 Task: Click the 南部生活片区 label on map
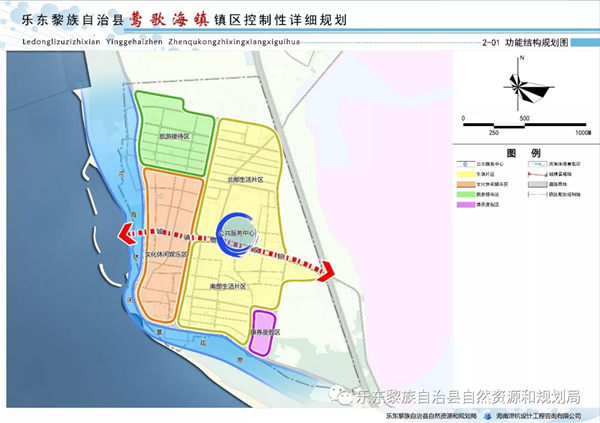[x=228, y=286]
